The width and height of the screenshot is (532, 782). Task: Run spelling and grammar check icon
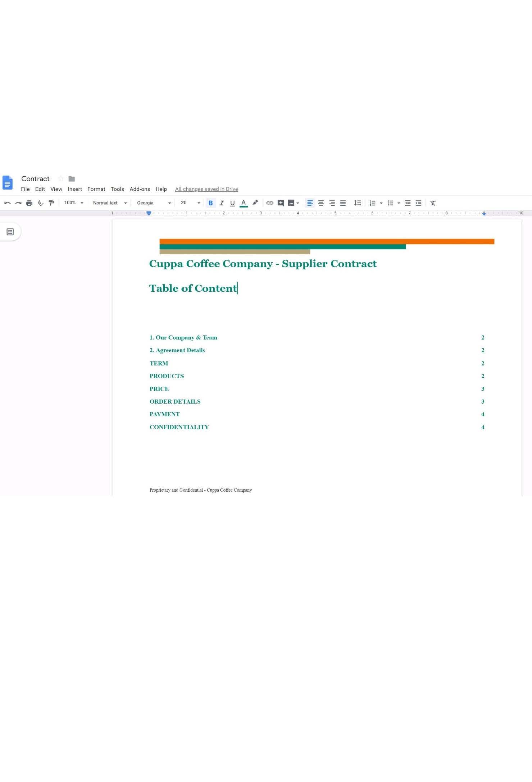point(40,203)
